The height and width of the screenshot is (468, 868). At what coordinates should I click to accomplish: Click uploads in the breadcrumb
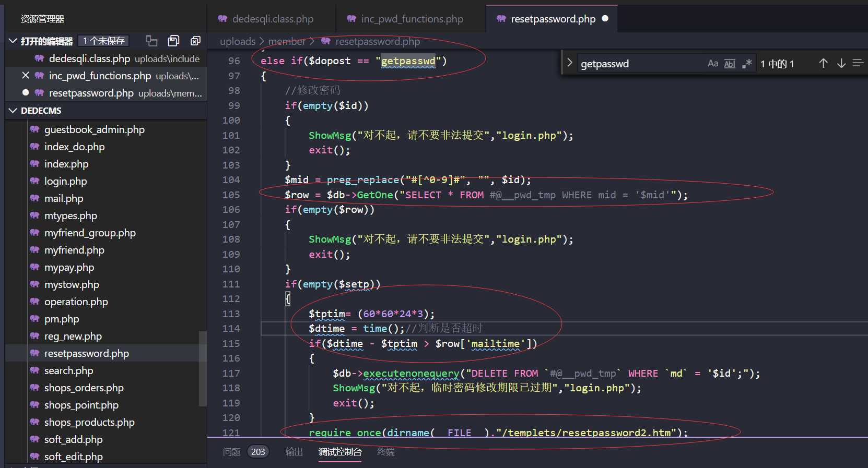[238, 41]
